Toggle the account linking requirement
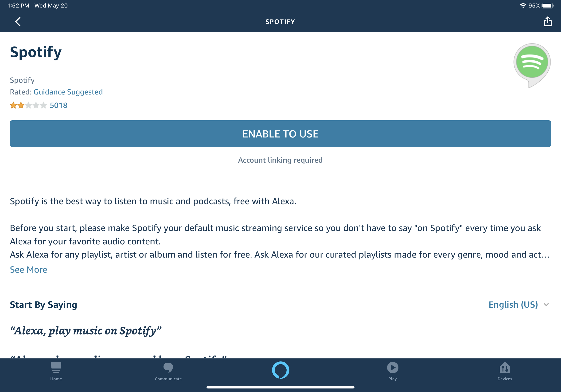561x392 pixels. pyautogui.click(x=280, y=160)
